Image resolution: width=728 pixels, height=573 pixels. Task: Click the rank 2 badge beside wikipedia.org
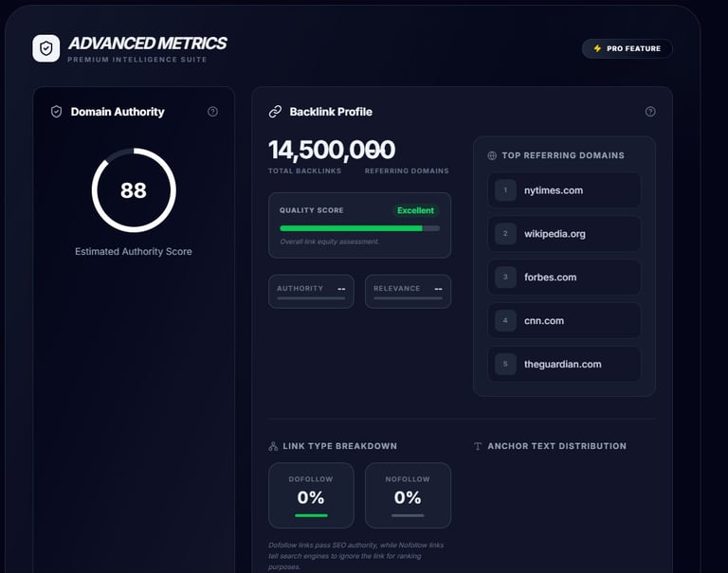coord(505,234)
